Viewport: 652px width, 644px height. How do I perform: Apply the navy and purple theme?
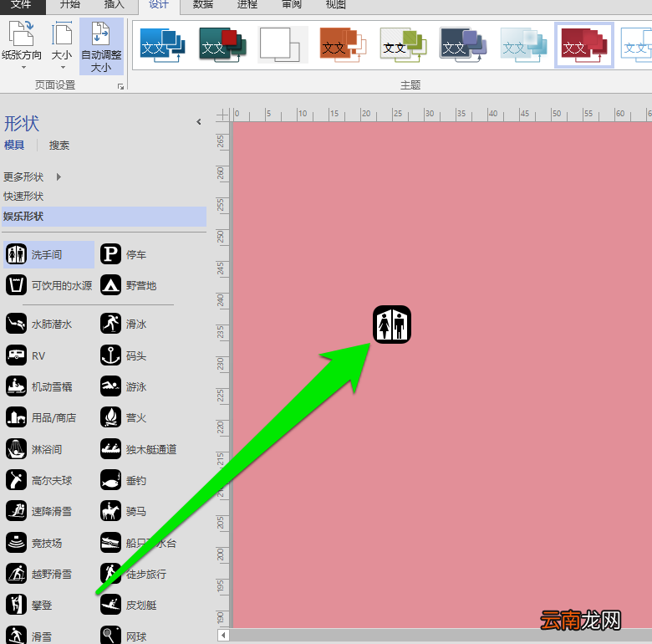pos(463,45)
